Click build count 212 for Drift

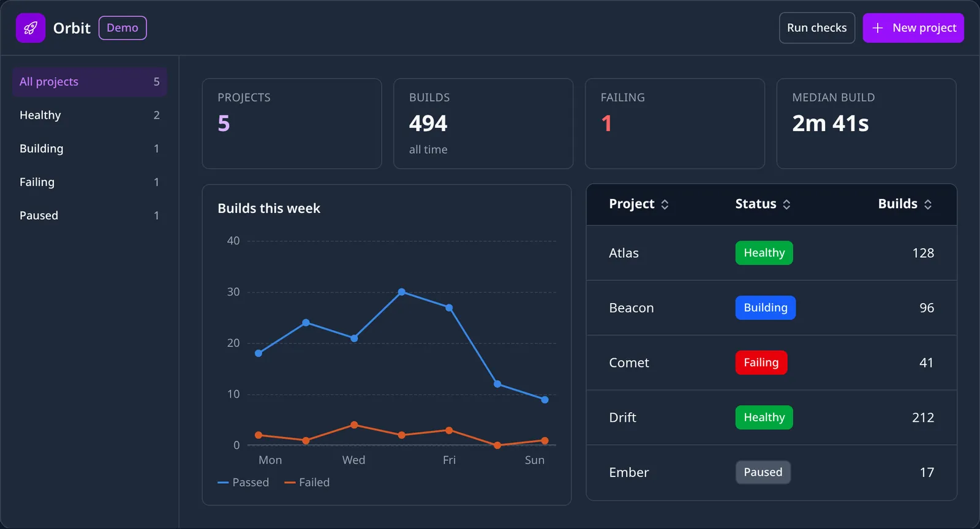[923, 418]
